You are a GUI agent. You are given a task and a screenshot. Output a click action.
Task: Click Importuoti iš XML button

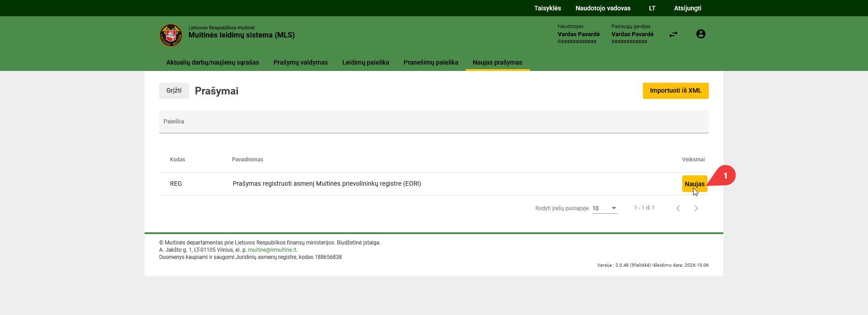676,91
